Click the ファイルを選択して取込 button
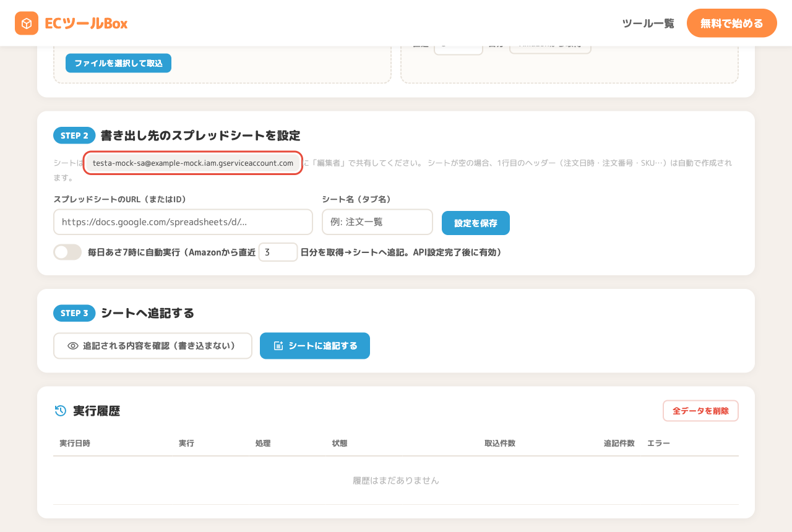The height and width of the screenshot is (532, 792). click(118, 63)
